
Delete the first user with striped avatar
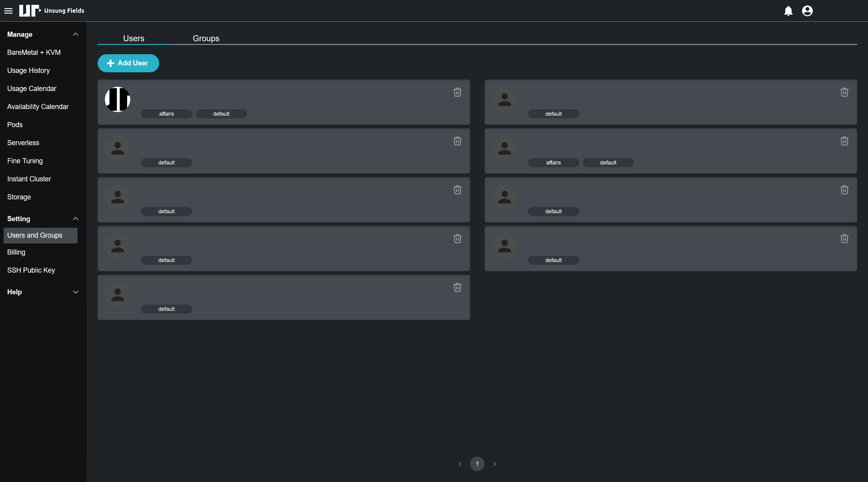457,92
